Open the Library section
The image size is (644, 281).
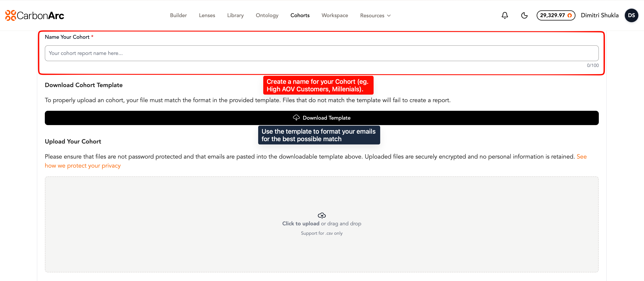pyautogui.click(x=235, y=15)
